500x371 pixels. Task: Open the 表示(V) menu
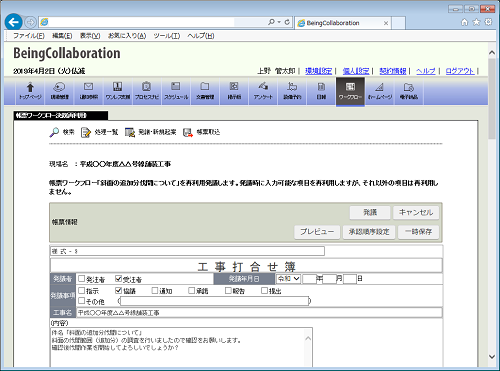point(90,36)
